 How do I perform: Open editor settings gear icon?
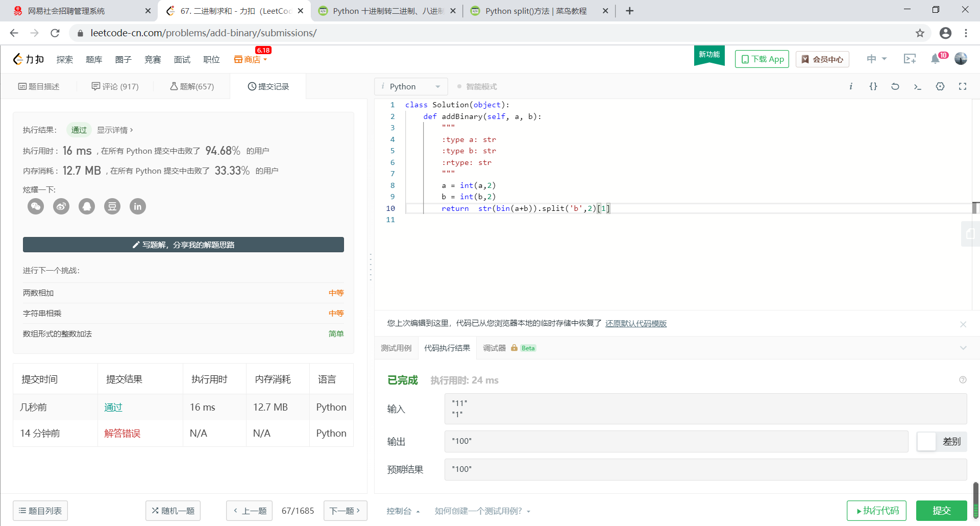[x=940, y=86]
